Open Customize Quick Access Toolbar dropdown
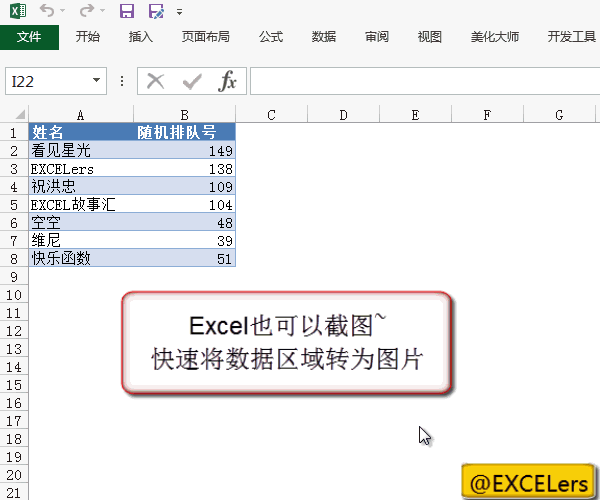The height and width of the screenshot is (500, 600). coord(179,12)
